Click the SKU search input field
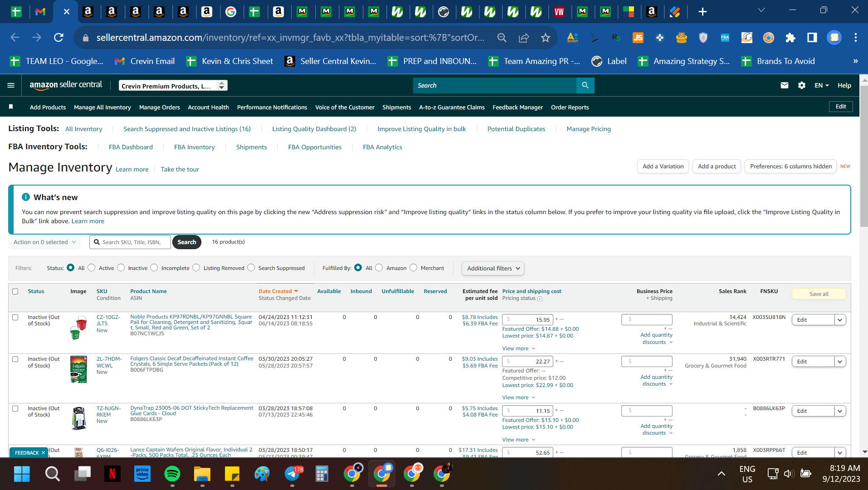Image resolution: width=868 pixels, height=490 pixels. tap(130, 242)
